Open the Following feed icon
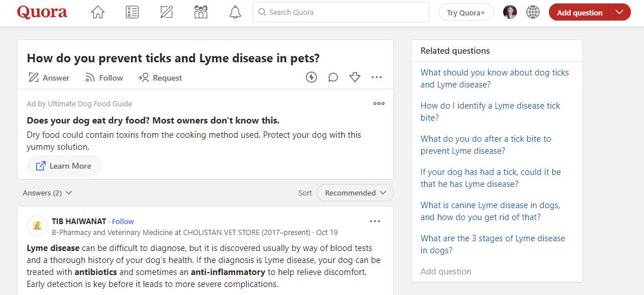 (132, 13)
